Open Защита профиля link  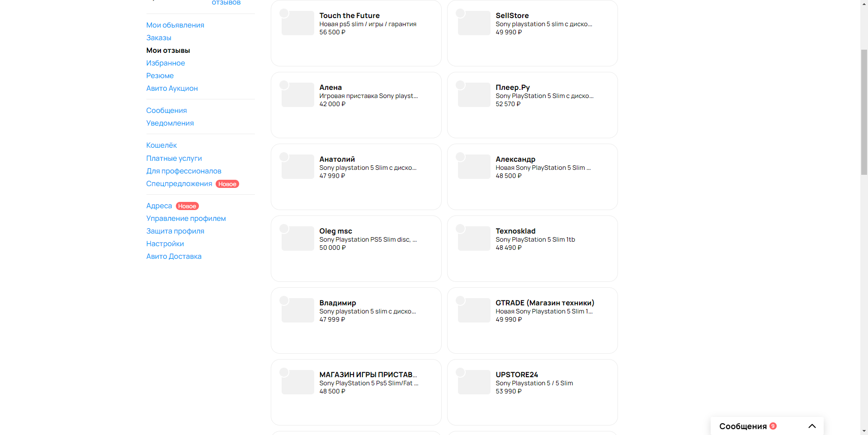point(175,231)
